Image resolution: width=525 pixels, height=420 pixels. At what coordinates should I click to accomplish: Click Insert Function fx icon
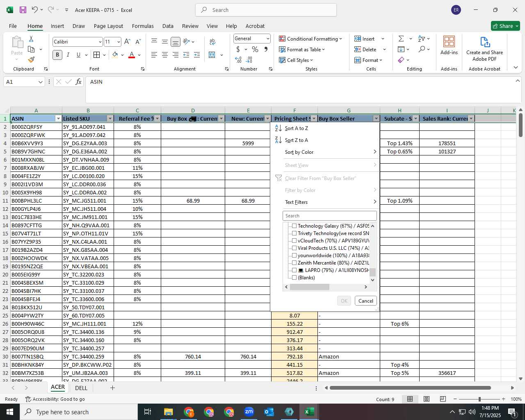pyautogui.click(x=78, y=82)
